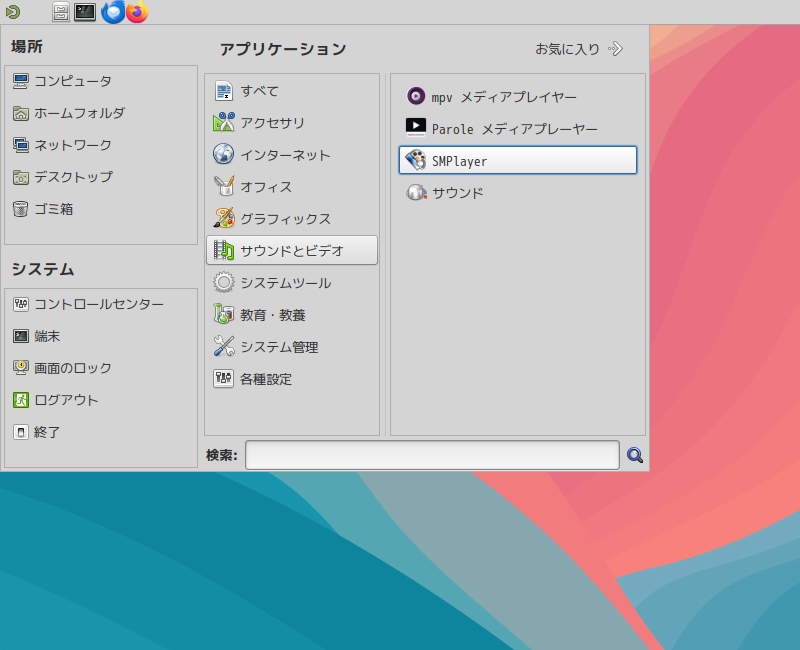This screenshot has width=800, height=650.
Task: Switch to お気に入り favorites view
Action: pyautogui.click(x=579, y=49)
